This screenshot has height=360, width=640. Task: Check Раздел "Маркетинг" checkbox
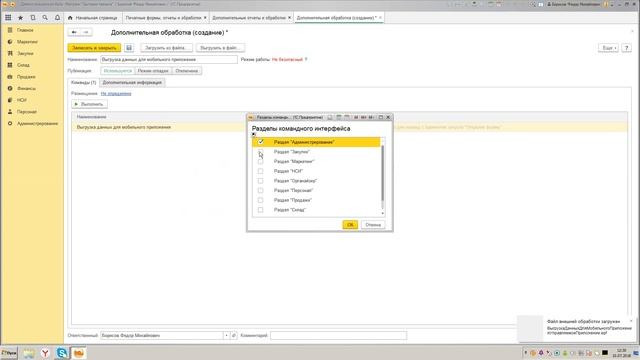coord(260,162)
